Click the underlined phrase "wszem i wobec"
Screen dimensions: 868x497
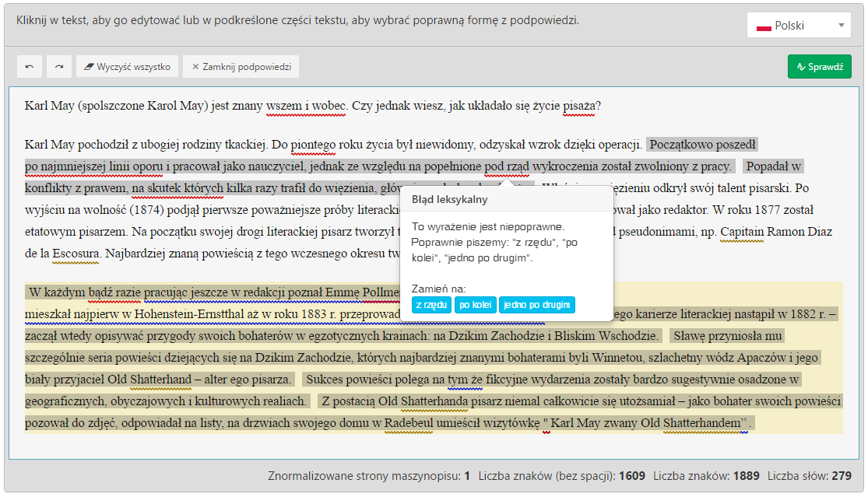(304, 107)
